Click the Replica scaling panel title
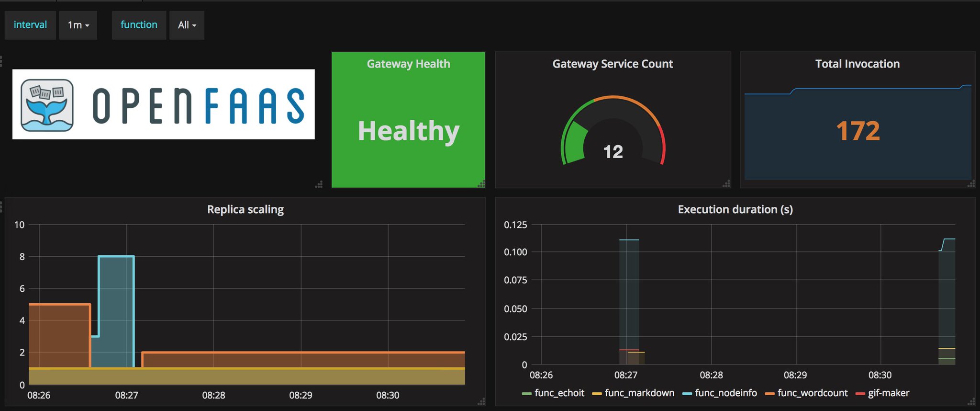The image size is (980, 411). point(245,209)
